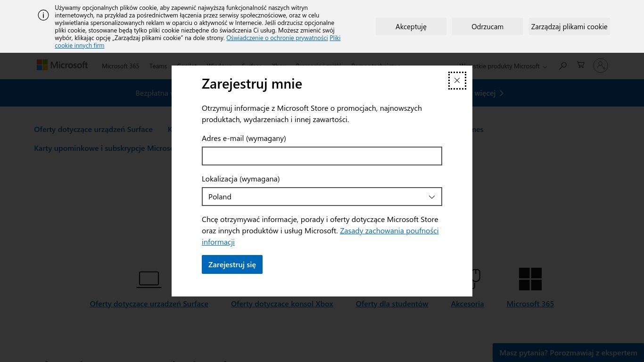Viewport: 644px width, 362px height.
Task: Click the Surface laptop icon
Action: tap(149, 280)
